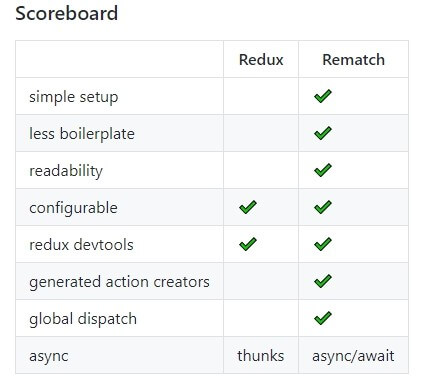Select the Rematch column header
This screenshot has height=383, width=431.
tap(353, 60)
